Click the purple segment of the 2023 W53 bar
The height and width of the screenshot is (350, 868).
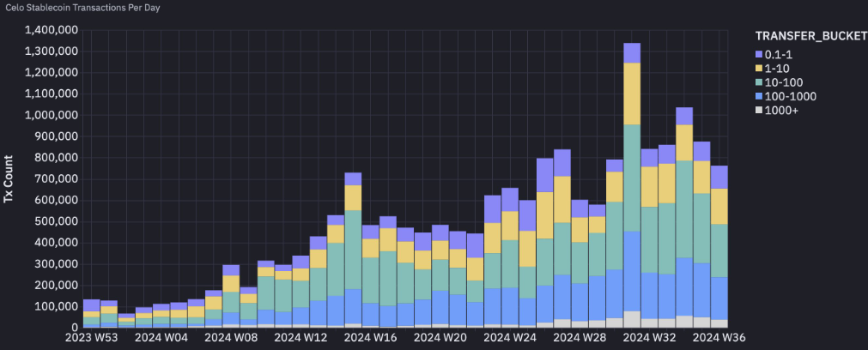(91, 305)
